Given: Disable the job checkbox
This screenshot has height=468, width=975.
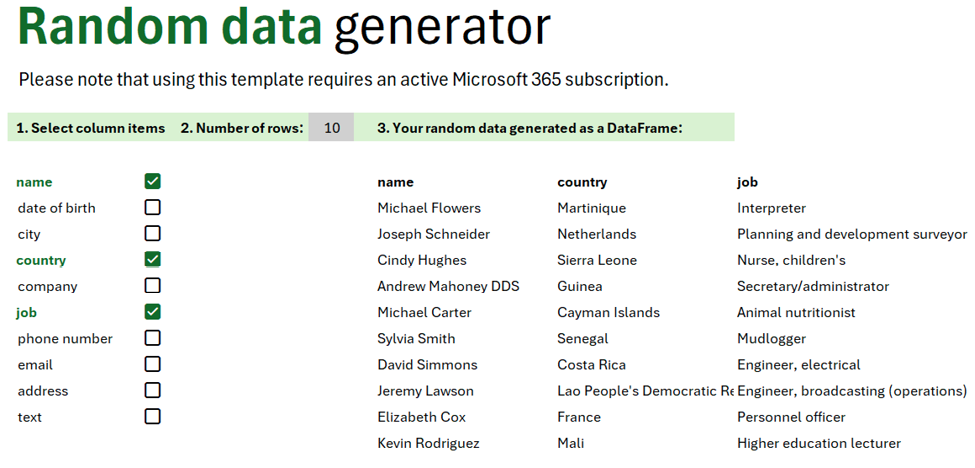Looking at the screenshot, I should click(152, 312).
